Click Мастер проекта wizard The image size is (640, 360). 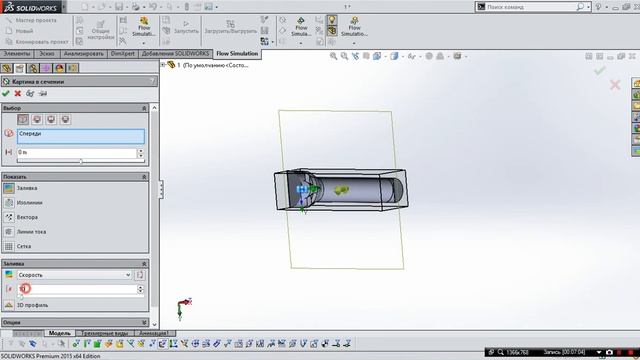click(x=31, y=20)
